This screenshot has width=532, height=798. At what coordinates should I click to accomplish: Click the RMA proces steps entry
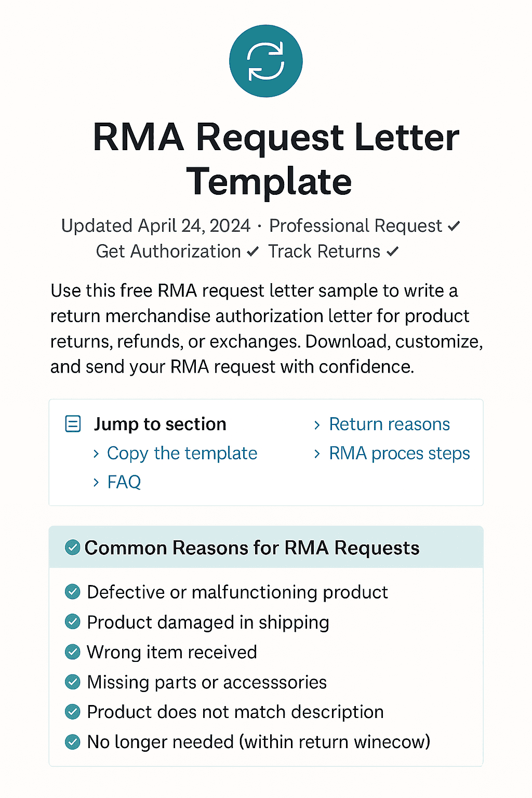pos(398,453)
